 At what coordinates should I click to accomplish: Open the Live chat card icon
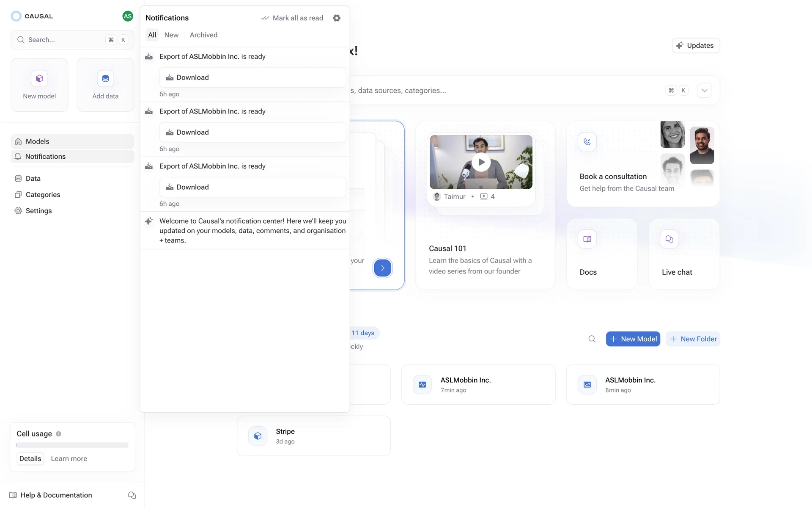pyautogui.click(x=669, y=239)
